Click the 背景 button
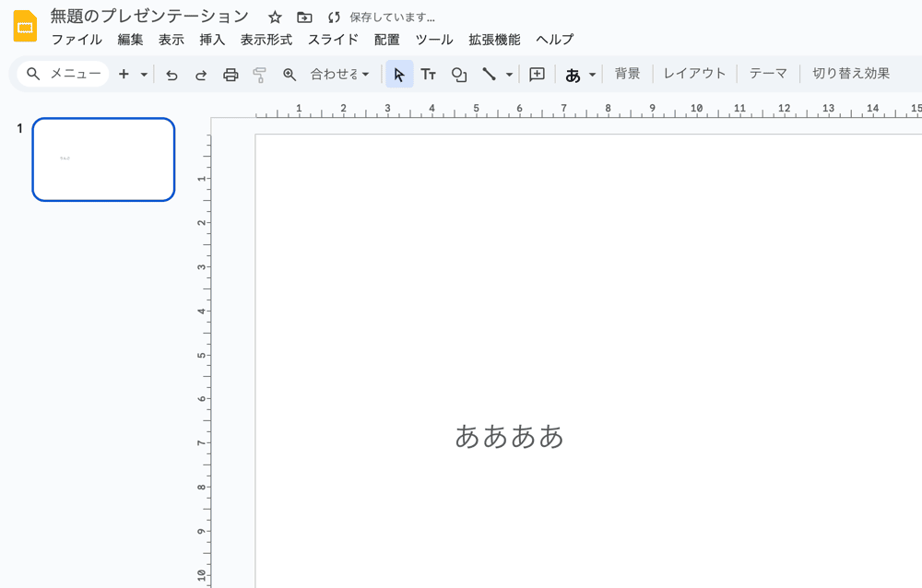 628,74
